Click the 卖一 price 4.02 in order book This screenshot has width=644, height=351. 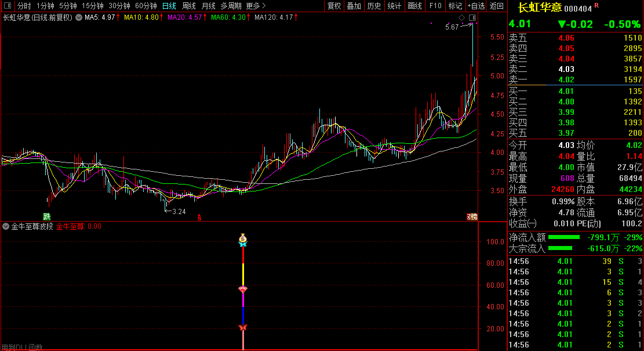click(566, 79)
